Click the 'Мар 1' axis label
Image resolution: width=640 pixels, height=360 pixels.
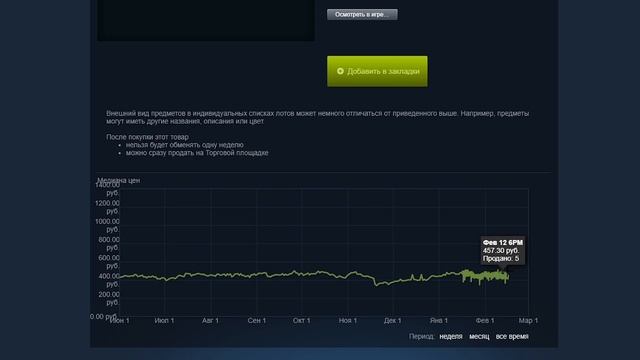[528, 320]
